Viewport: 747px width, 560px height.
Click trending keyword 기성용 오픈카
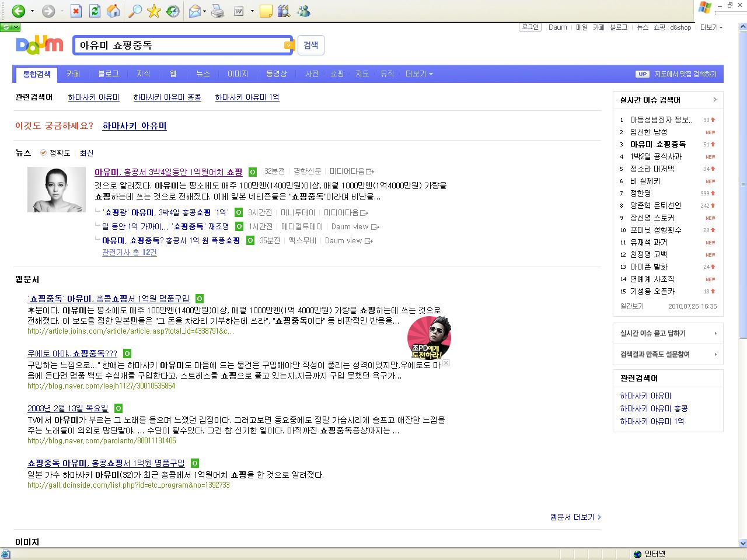point(652,291)
